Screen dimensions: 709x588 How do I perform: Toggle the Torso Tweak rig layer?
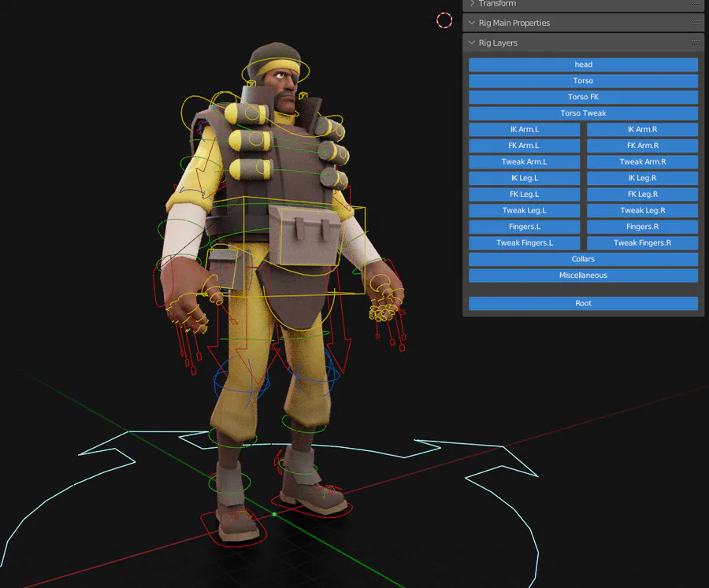(x=583, y=113)
